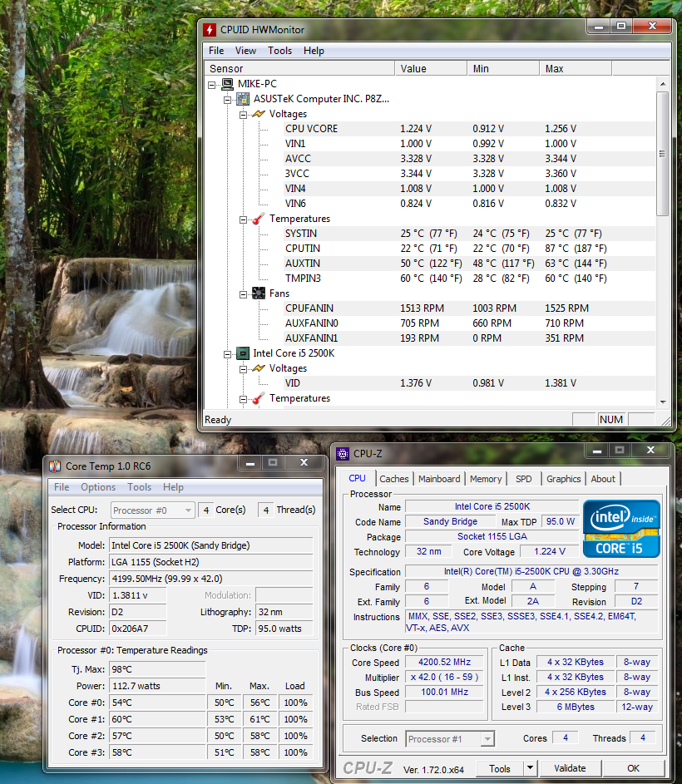Click the Core Temp Model field
The image size is (682, 784).
(211, 545)
